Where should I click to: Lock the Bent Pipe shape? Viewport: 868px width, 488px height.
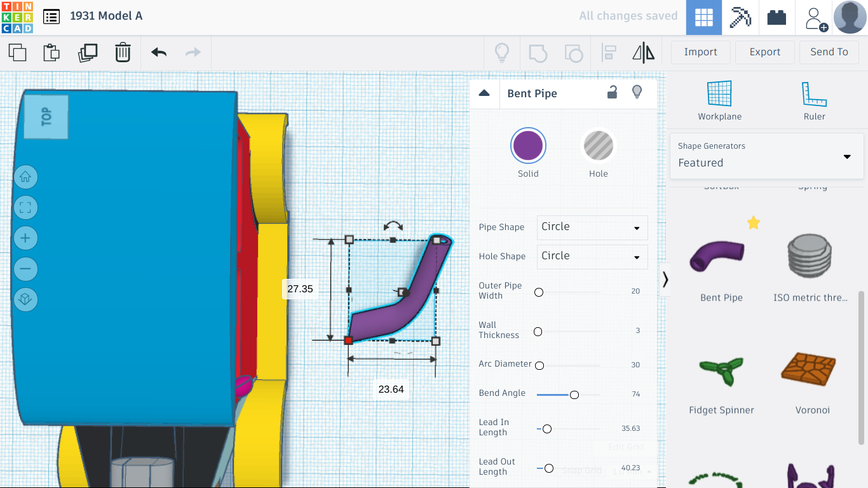click(x=612, y=93)
